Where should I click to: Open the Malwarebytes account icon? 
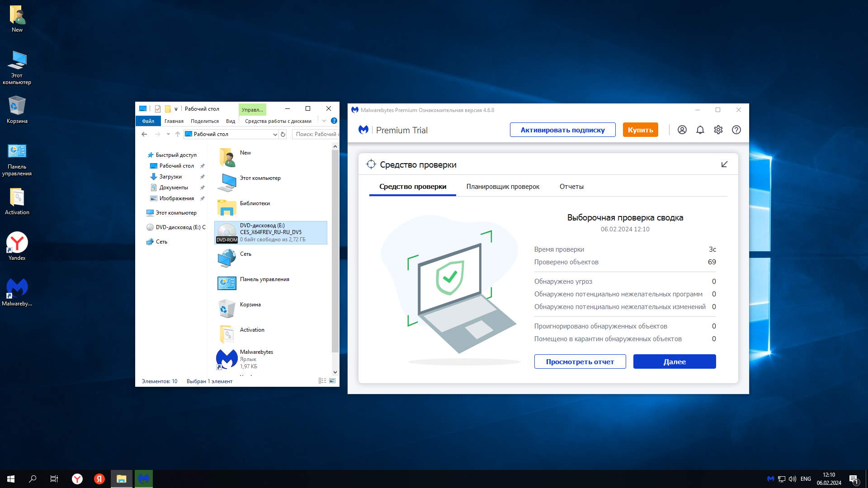pyautogui.click(x=682, y=130)
